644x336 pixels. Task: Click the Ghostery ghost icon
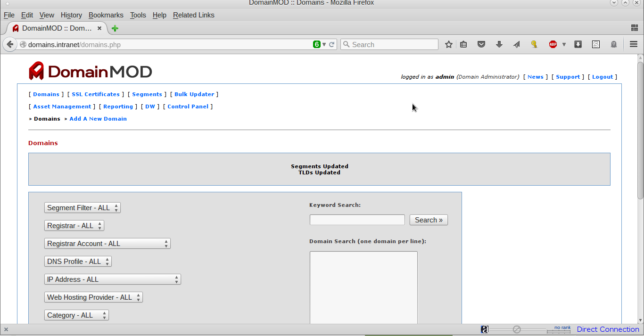[614, 44]
